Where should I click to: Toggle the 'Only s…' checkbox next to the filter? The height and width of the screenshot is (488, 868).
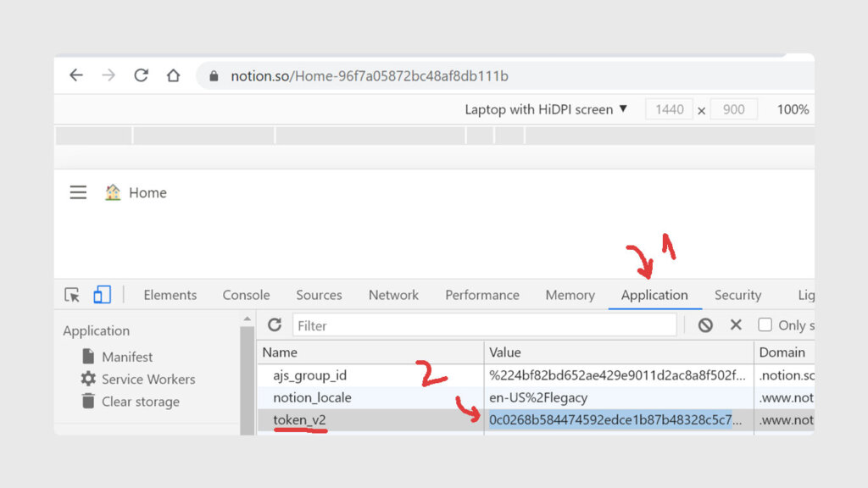pyautogui.click(x=765, y=325)
